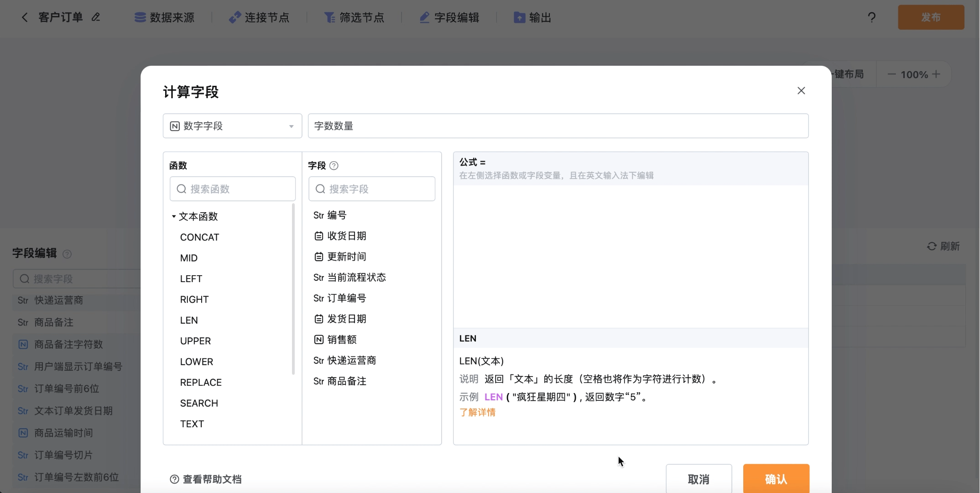Viewport: 980px width, 493px height.
Task: Select 文本订单发货日期 in background field list
Action: point(65,411)
